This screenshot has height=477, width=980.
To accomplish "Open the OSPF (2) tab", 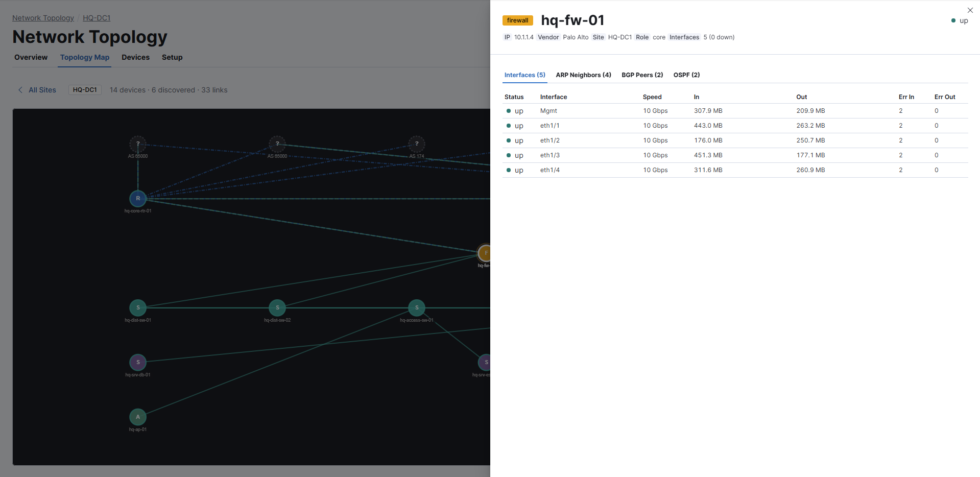I will (687, 75).
